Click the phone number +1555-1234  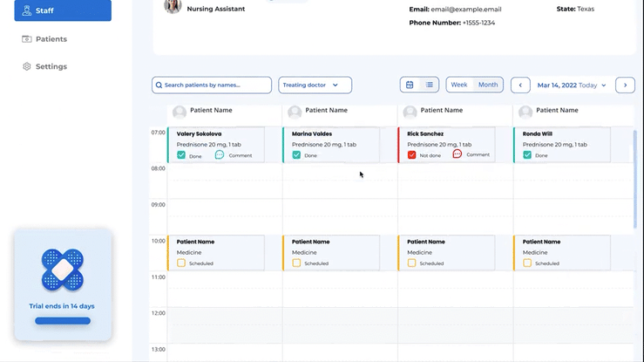click(478, 23)
